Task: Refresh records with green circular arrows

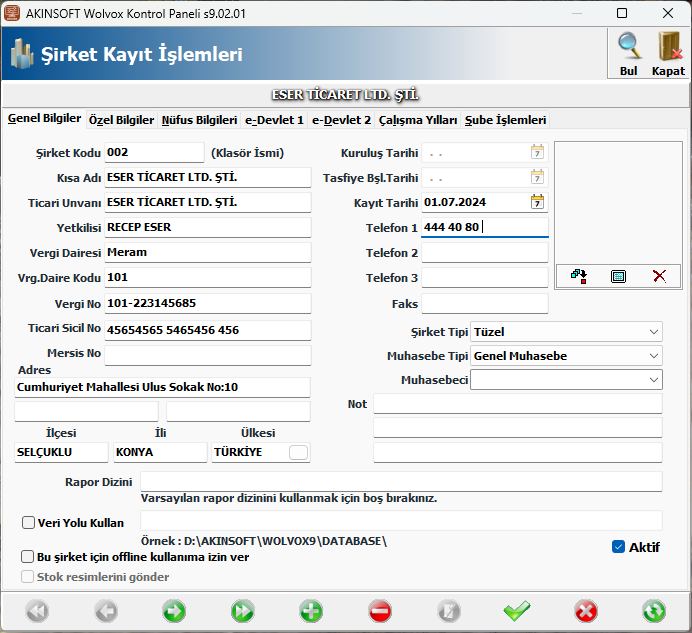Action: (654, 611)
